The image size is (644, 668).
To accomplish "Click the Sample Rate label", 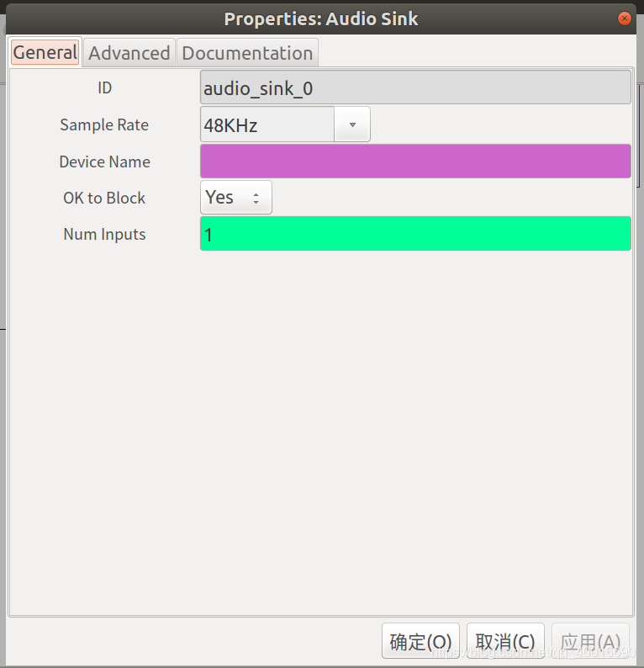I will pos(104,125).
